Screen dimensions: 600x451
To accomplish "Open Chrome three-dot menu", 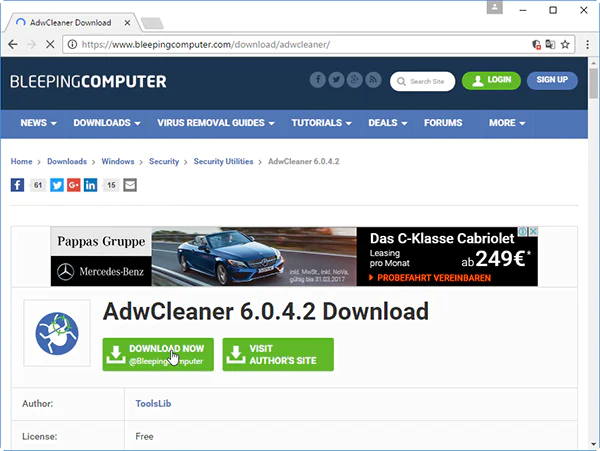I will point(587,44).
